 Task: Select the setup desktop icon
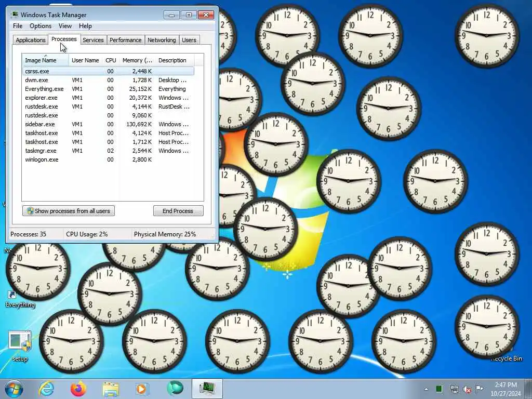(20, 346)
